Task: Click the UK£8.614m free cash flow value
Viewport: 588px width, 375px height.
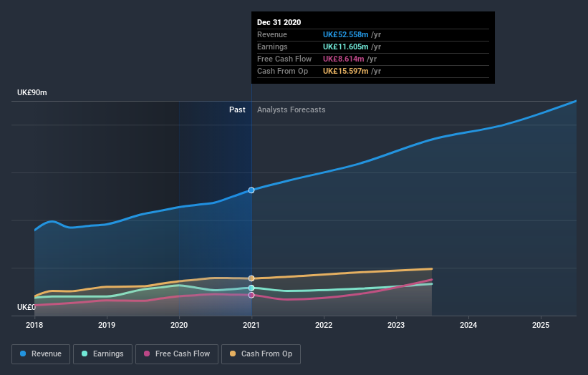Action: [x=344, y=59]
